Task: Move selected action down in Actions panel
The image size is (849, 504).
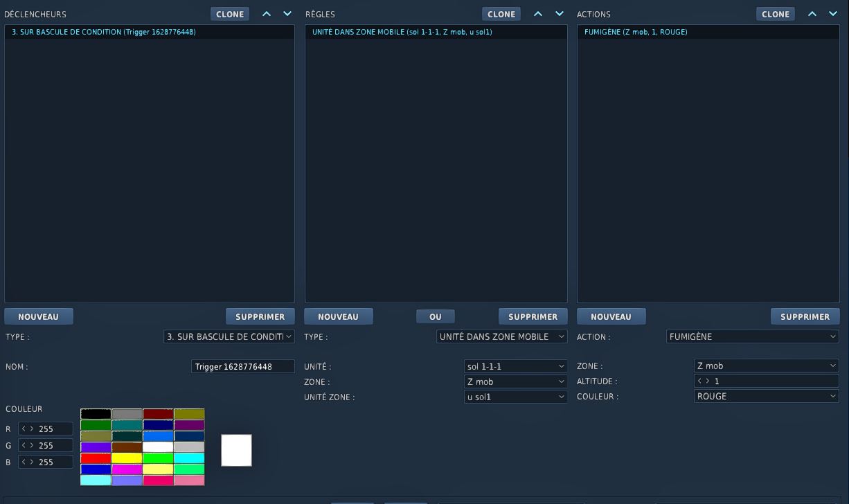Action: 833,14
